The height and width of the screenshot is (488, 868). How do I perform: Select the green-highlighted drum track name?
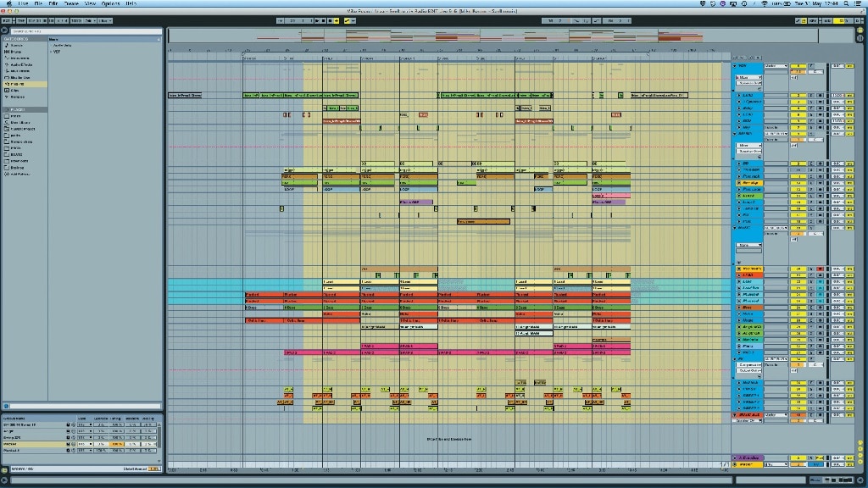750,196
